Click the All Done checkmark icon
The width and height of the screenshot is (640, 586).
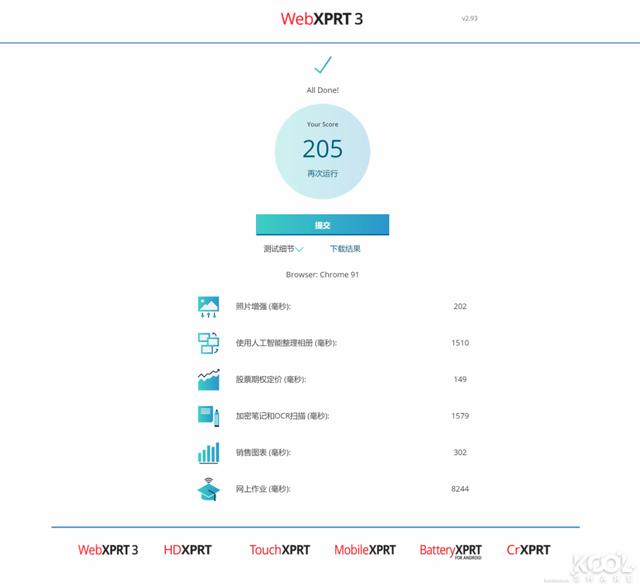pos(322,64)
